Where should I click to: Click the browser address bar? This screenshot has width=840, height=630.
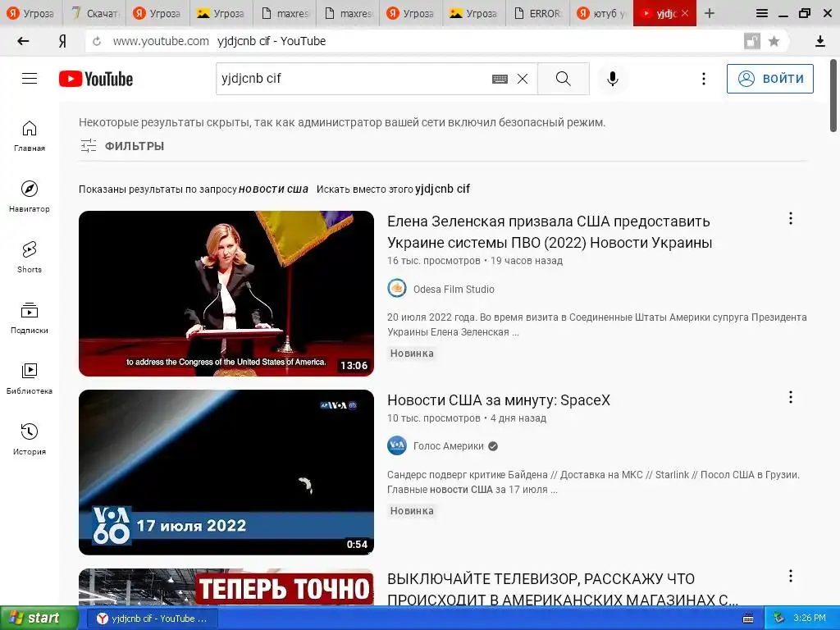418,41
